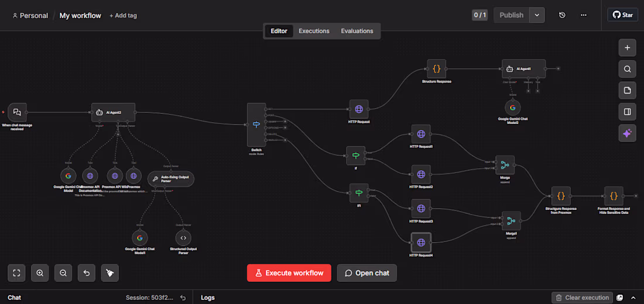Open the Logs panel header
The height and width of the screenshot is (304, 644).
(207, 298)
